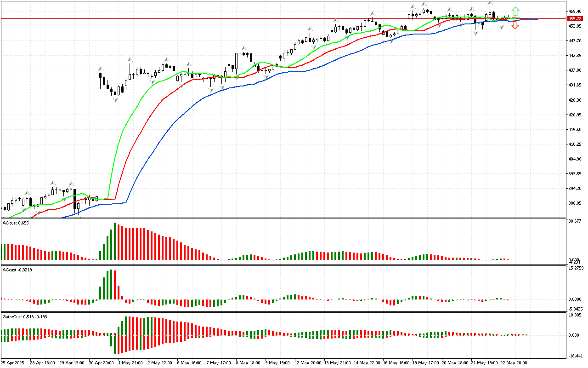The width and height of the screenshot is (588, 368).
Task: Click the 458.40 price scale label
Action: (x=575, y=11)
